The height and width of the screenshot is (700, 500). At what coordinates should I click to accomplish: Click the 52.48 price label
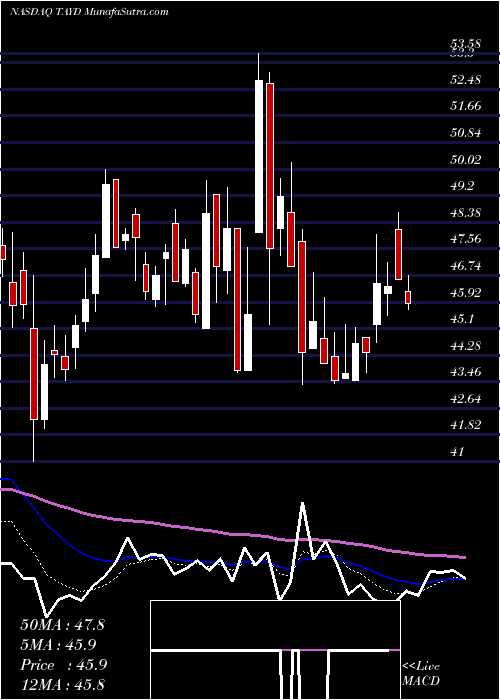466,80
